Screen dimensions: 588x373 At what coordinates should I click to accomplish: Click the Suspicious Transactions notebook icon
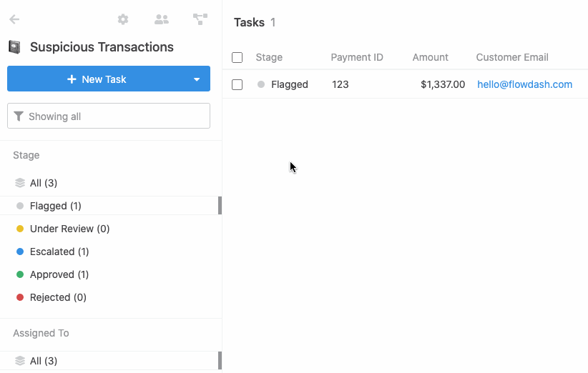coord(14,47)
